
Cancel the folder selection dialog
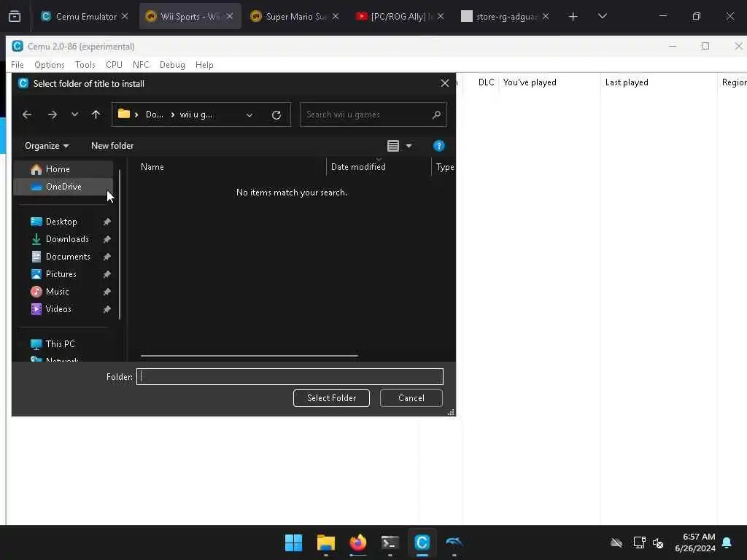(411, 398)
